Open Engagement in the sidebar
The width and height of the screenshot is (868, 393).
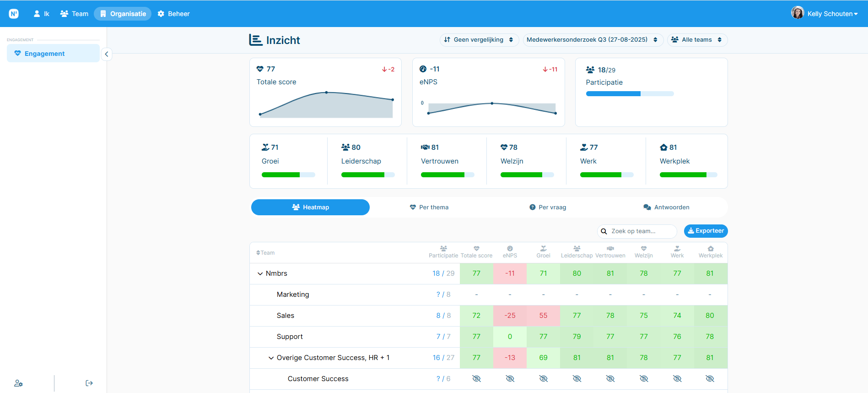click(x=53, y=54)
